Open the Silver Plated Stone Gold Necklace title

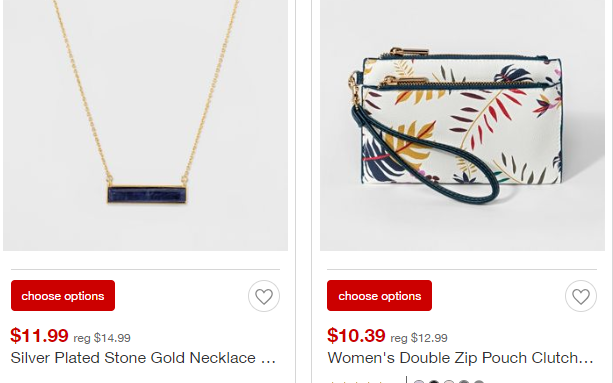(x=143, y=358)
